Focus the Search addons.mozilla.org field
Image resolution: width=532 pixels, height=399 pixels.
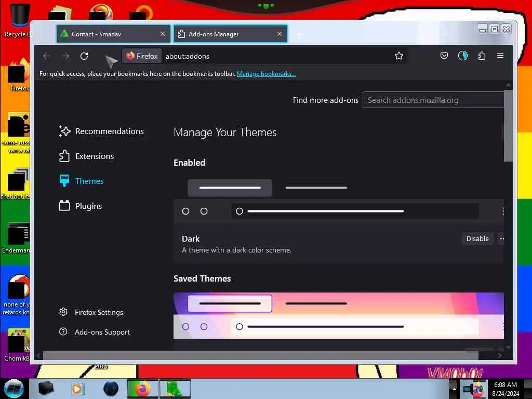click(433, 100)
